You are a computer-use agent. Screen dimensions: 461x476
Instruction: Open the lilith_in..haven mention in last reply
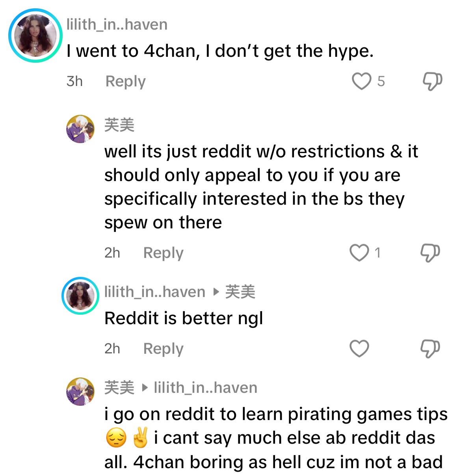pos(206,388)
